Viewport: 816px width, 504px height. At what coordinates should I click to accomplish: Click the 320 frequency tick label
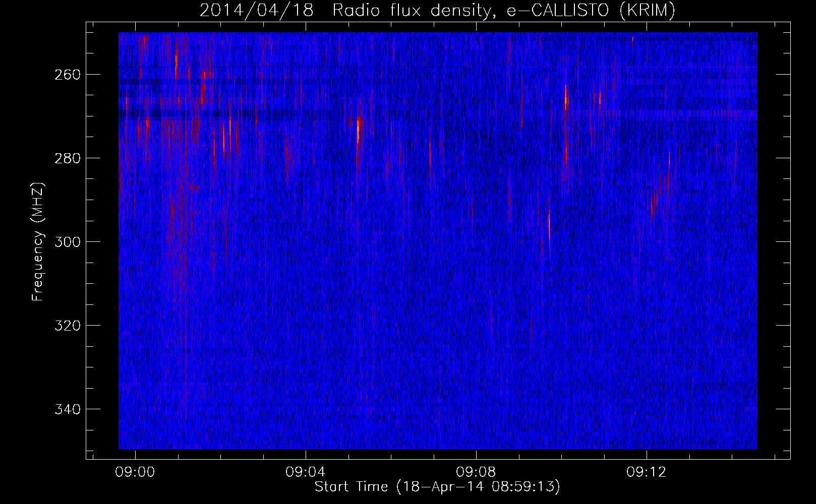[x=68, y=326]
